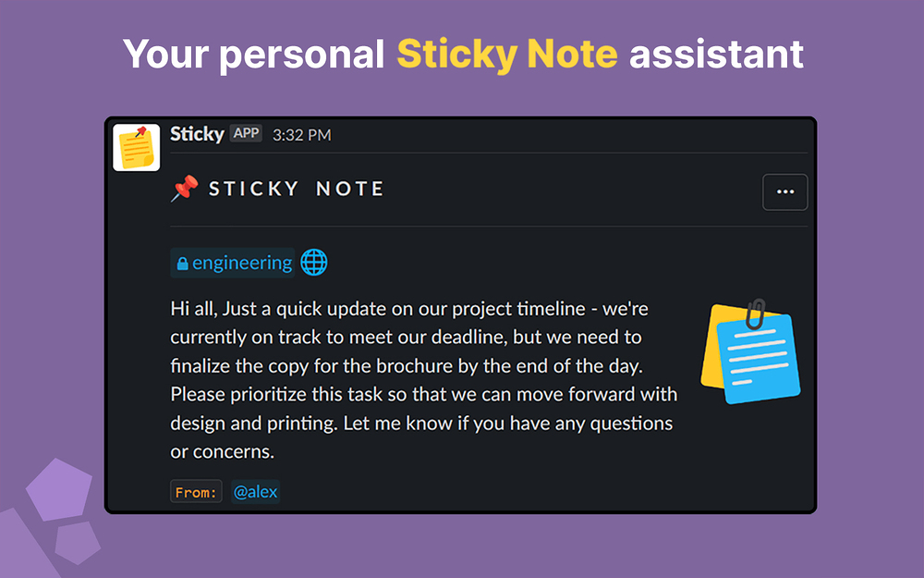Click the 3:32 PM timestamp

(302, 135)
